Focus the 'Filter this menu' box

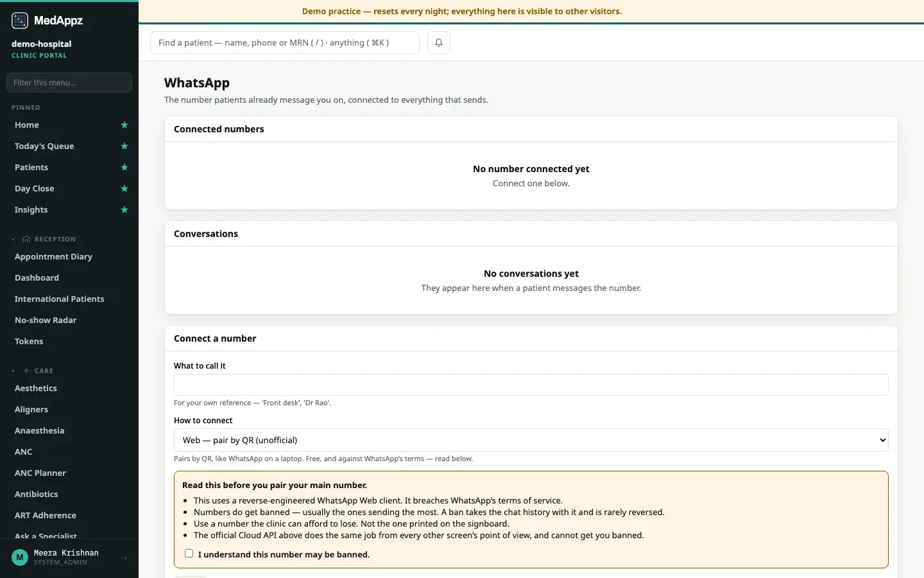click(x=69, y=82)
